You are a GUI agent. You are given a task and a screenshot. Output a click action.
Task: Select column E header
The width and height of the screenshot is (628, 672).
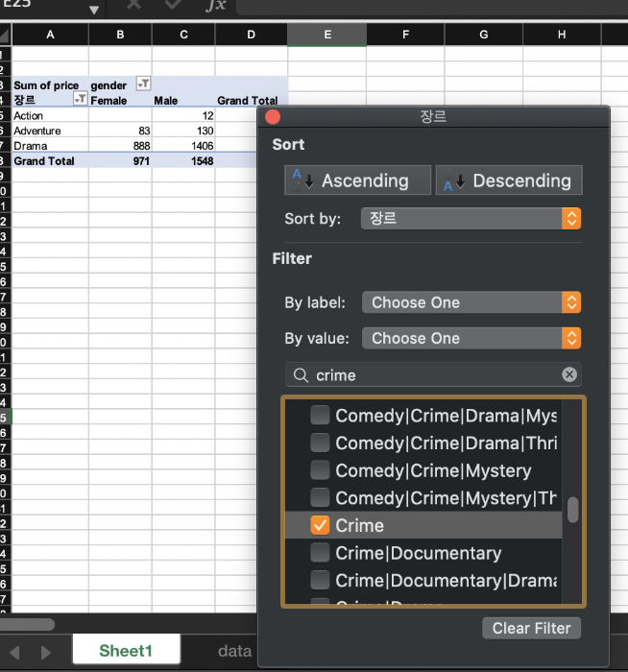(327, 35)
